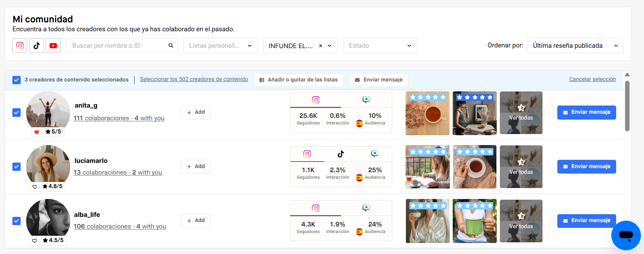This screenshot has width=644, height=254.
Task: Open luciamarlo's 13 colaboraciones link
Action: click(x=118, y=173)
